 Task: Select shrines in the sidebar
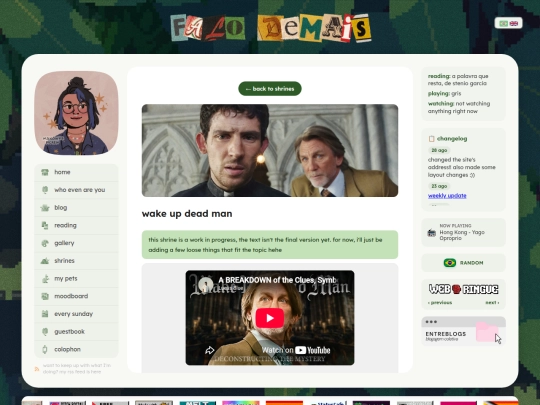(76, 261)
